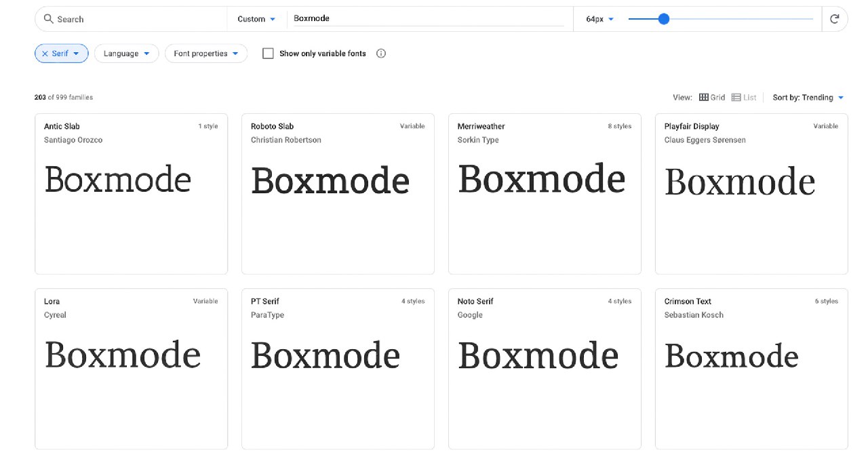Image resolution: width=868 pixels, height=461 pixels.
Task: Switch to List view
Action: tap(744, 98)
